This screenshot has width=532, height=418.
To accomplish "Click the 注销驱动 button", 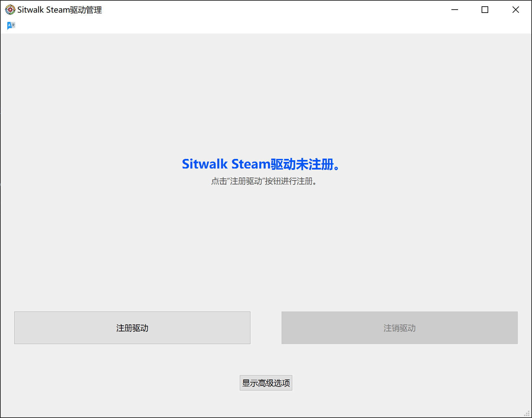I will tap(400, 328).
